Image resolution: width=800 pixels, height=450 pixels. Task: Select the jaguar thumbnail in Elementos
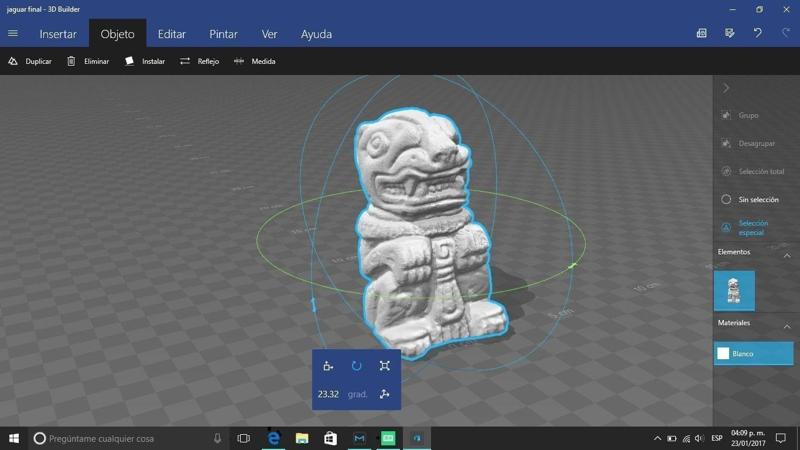[x=734, y=291]
